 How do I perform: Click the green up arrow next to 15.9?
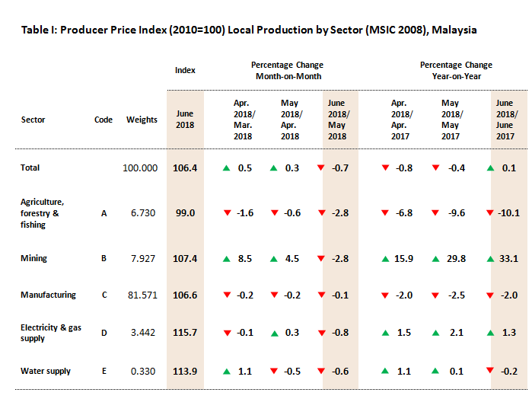click(x=386, y=259)
